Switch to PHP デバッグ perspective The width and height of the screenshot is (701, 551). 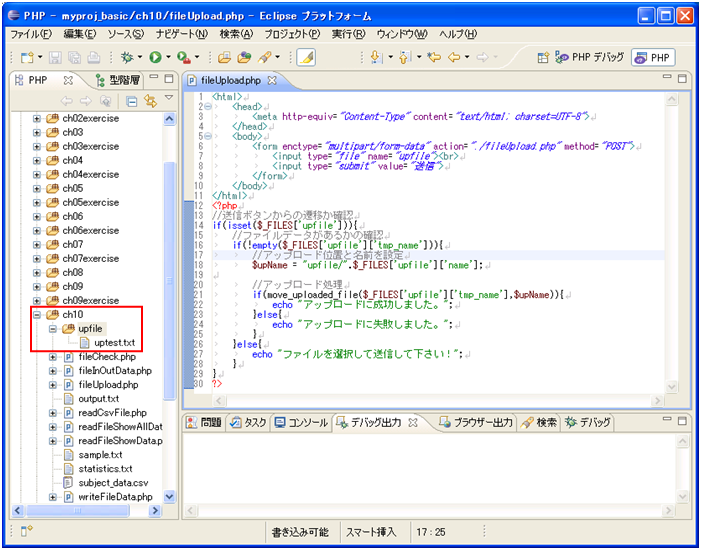(x=590, y=58)
